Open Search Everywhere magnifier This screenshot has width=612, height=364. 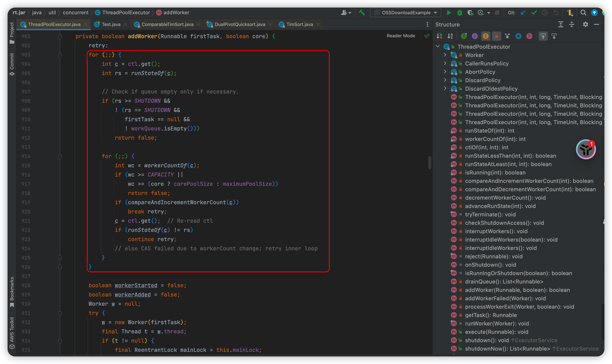coord(583,13)
